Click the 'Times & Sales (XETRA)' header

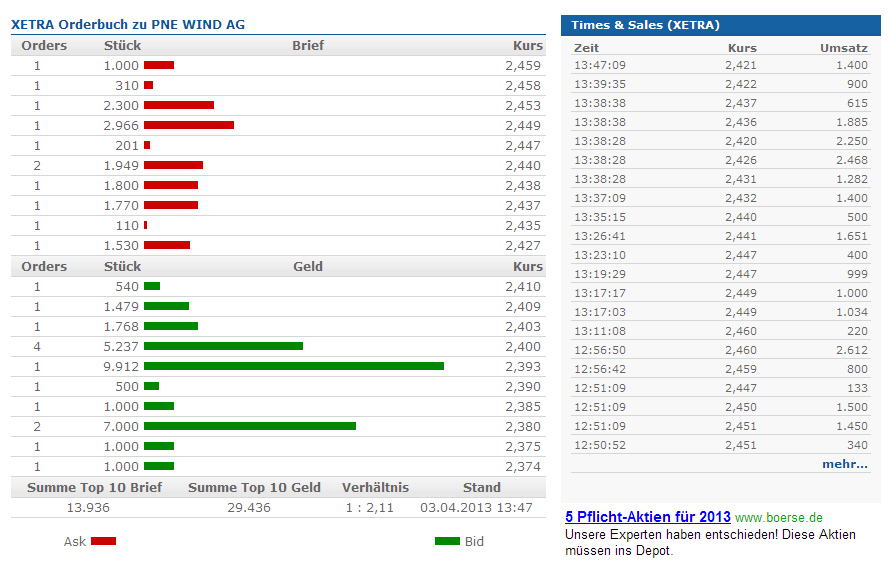click(721, 26)
